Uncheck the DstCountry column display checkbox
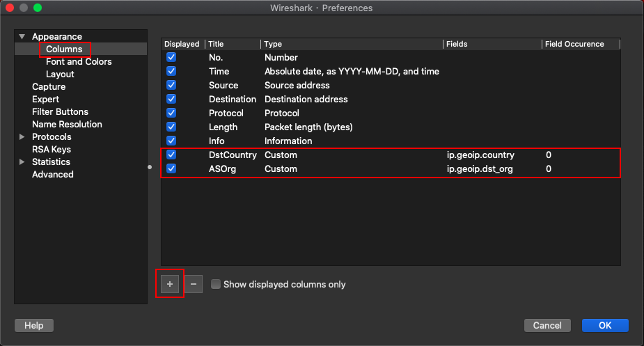The height and width of the screenshot is (346, 644). click(171, 155)
